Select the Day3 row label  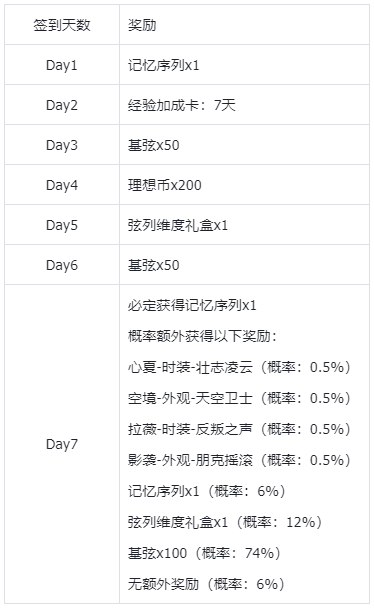coord(62,145)
